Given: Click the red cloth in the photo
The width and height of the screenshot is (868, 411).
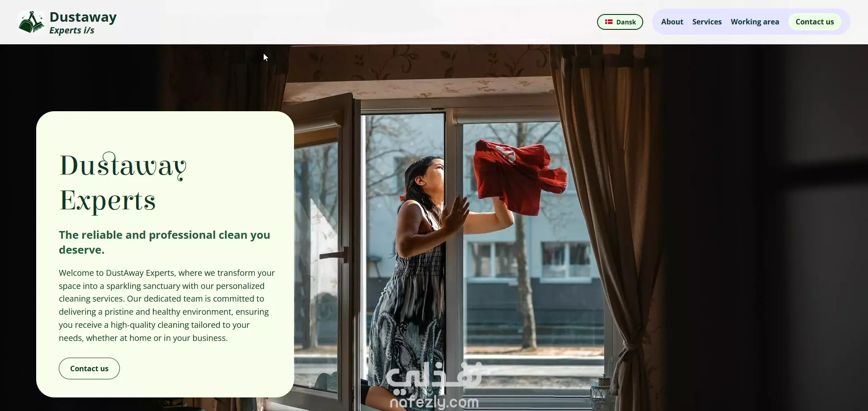Looking at the screenshot, I should coord(519,176).
